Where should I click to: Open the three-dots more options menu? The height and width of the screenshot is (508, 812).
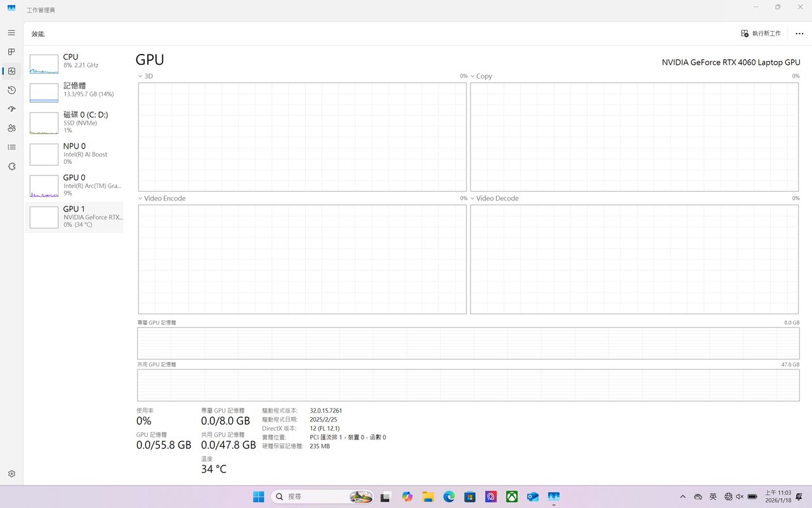(x=799, y=34)
